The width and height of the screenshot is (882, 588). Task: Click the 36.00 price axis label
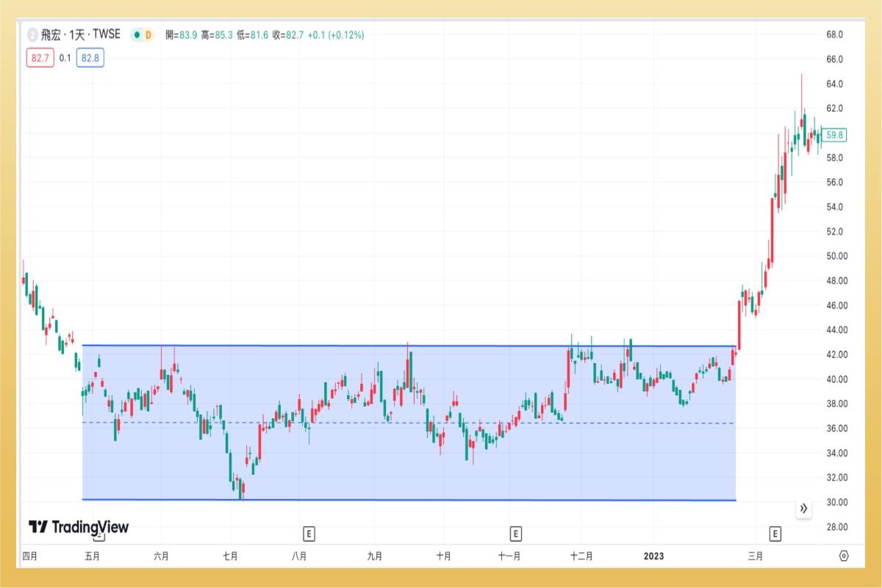pyautogui.click(x=836, y=429)
